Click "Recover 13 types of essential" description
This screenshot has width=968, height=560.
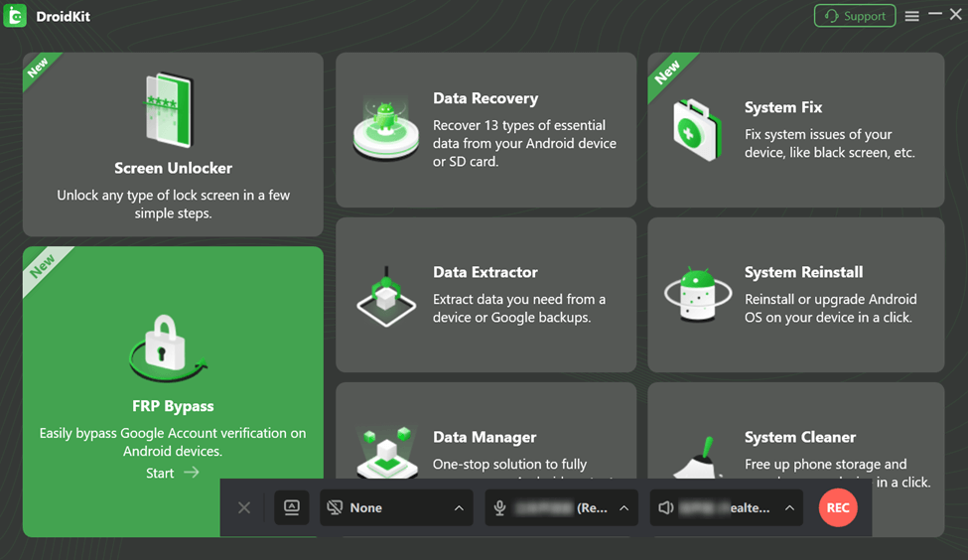(x=519, y=125)
